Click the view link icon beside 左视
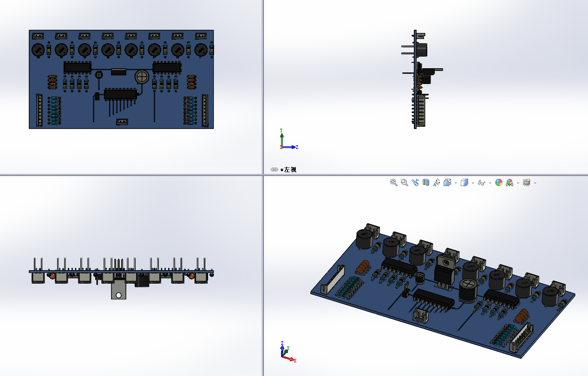The height and width of the screenshot is (376, 588). coord(274,170)
